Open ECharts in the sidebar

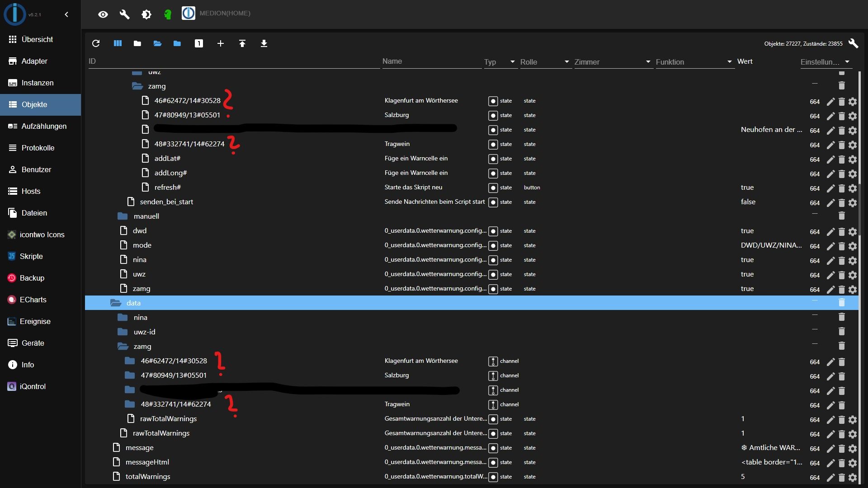(41, 300)
